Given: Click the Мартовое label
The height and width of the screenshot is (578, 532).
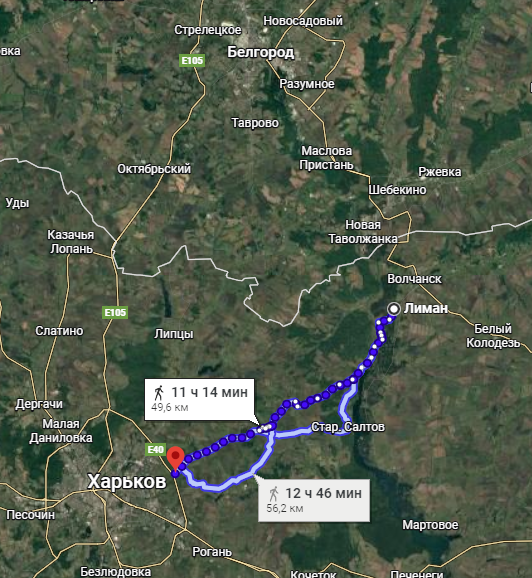Looking at the screenshot, I should tap(430, 525).
